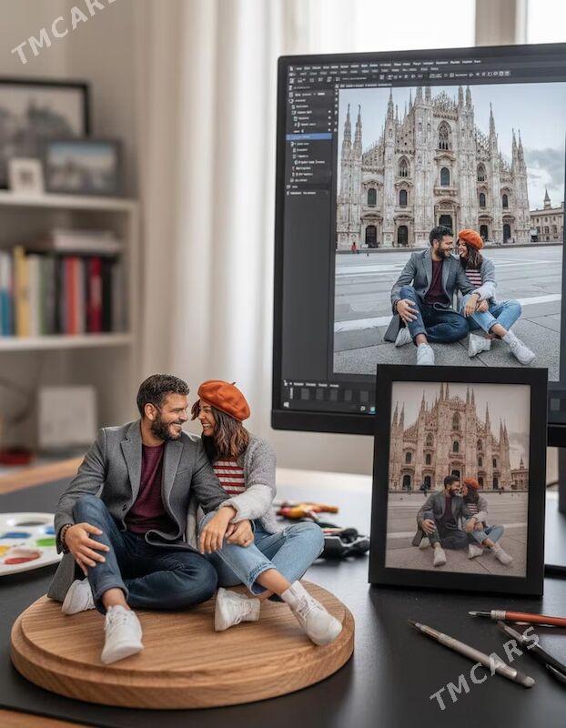Select the highlighted blue layer in the panel
Viewport: 566px width, 728px height.
click(309, 136)
